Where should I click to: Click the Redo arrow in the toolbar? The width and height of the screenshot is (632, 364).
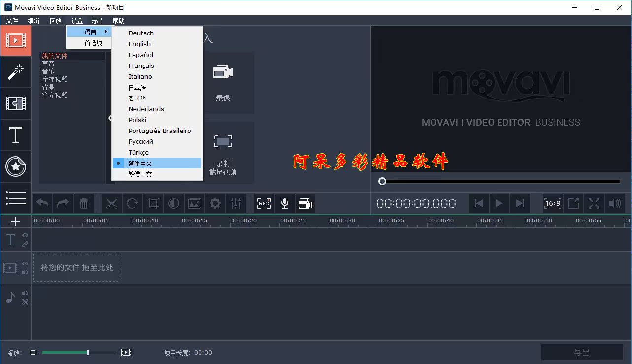point(63,203)
